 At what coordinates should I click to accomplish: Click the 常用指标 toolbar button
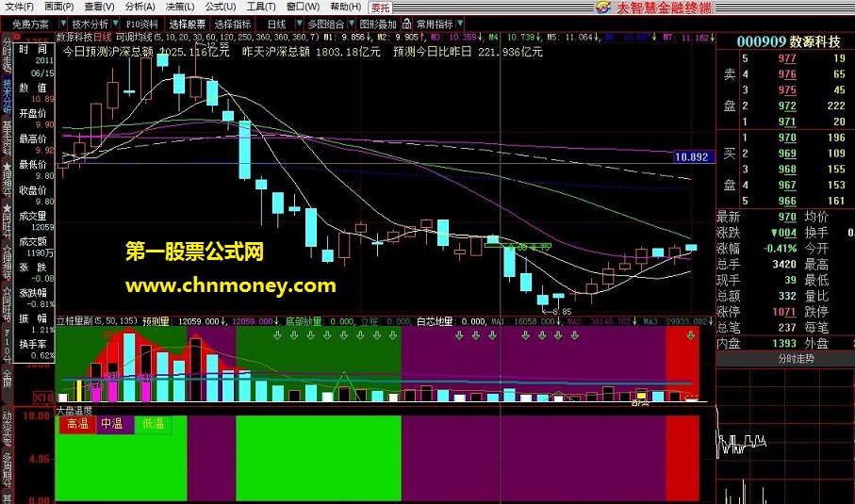pos(435,24)
